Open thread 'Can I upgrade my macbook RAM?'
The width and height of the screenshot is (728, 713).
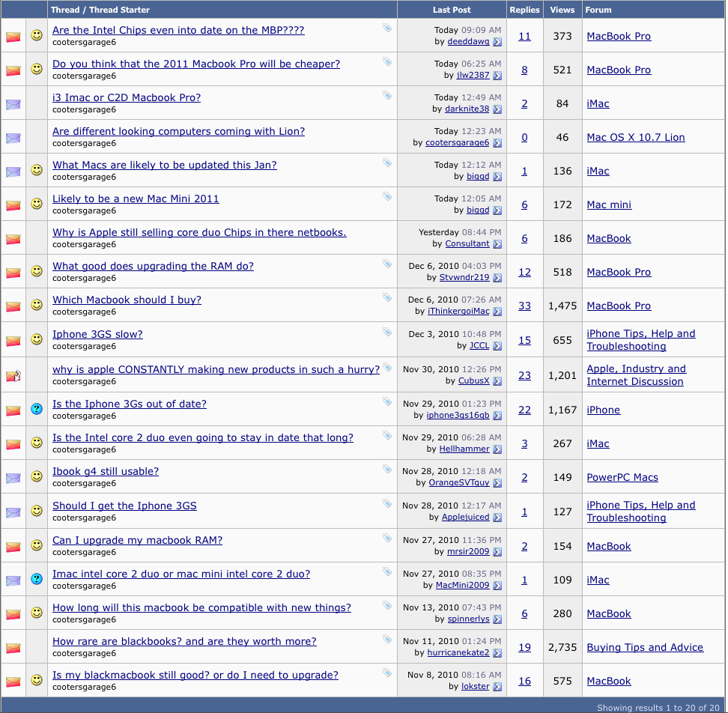point(137,540)
